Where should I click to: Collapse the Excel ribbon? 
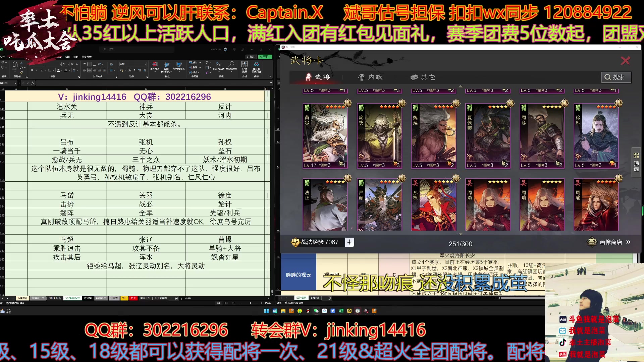(270, 76)
